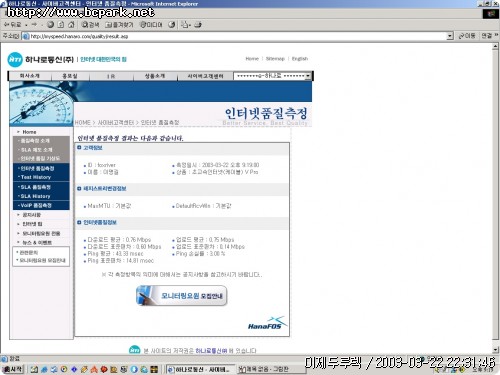Open 인터넷 팁 in the sidebar
Image resolution: width=500 pixels, height=375 pixels.
(32, 224)
